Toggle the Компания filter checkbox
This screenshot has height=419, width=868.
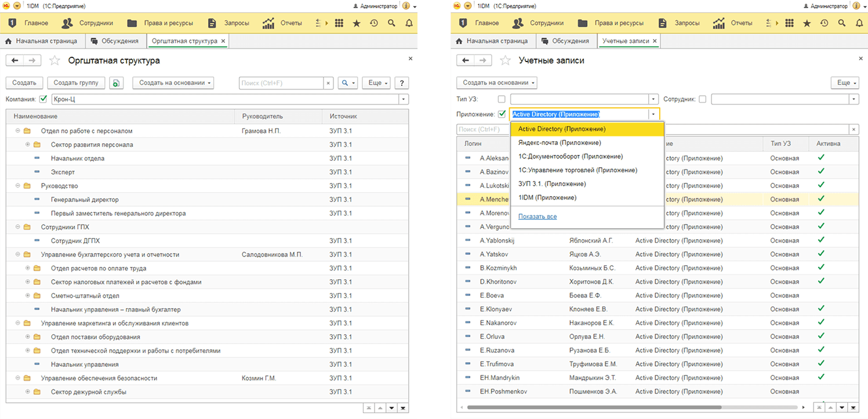click(43, 99)
